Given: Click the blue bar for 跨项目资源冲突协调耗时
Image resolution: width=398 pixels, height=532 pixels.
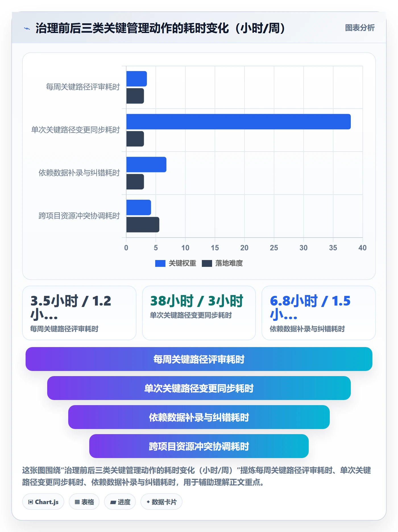Looking at the screenshot, I should point(138,207).
